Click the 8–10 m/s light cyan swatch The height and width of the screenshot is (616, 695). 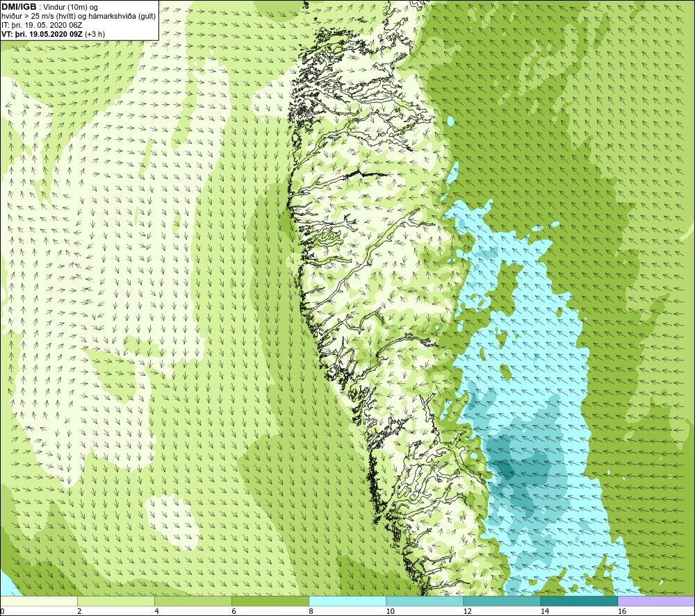coord(347,601)
